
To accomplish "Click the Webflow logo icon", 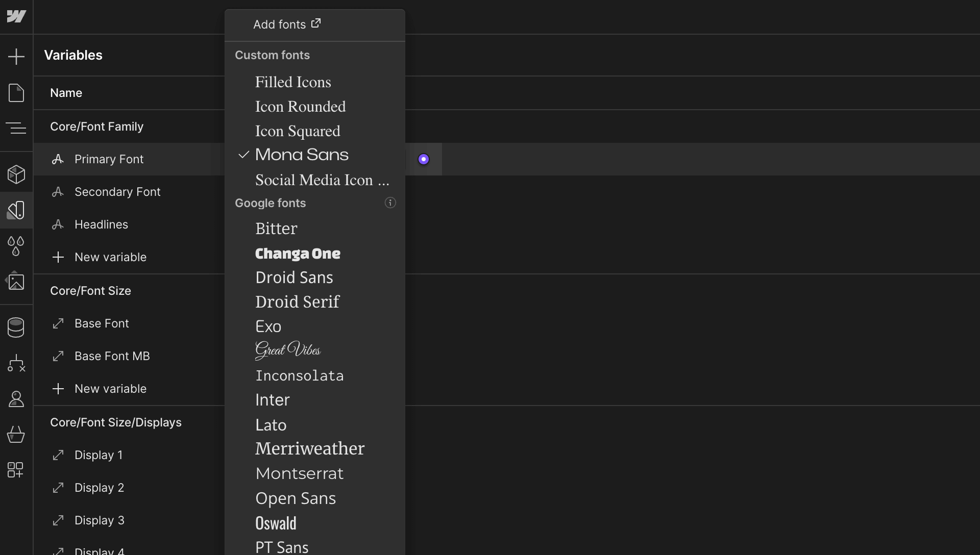I will 16,16.
